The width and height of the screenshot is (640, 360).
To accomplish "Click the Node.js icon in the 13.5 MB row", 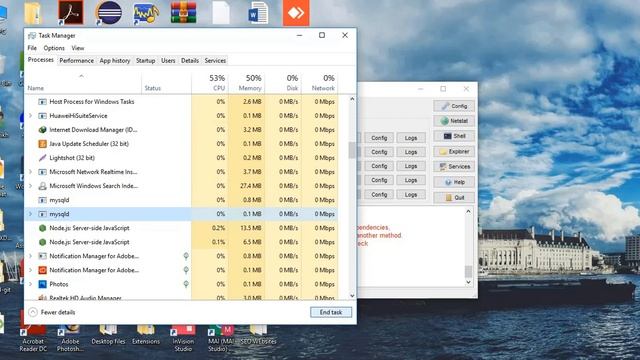I will (x=42, y=228).
